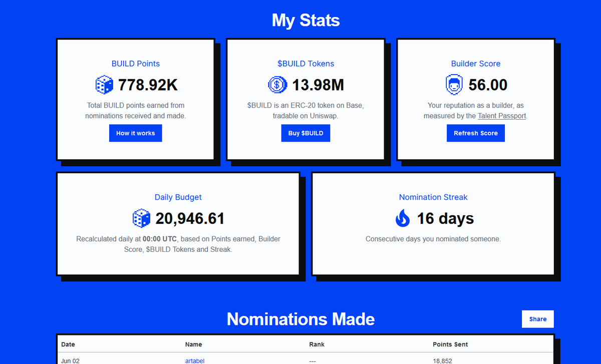Click the 16 days streak value
601x364 pixels.
445,218
